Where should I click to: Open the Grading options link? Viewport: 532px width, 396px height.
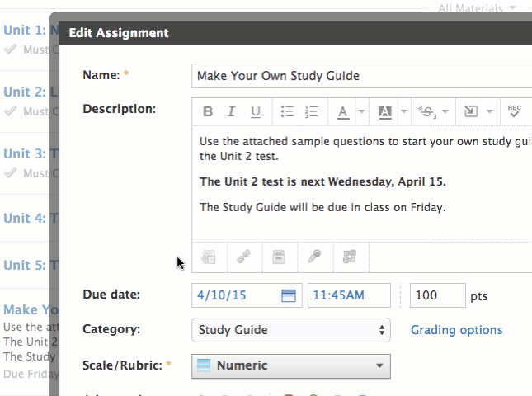click(x=456, y=330)
